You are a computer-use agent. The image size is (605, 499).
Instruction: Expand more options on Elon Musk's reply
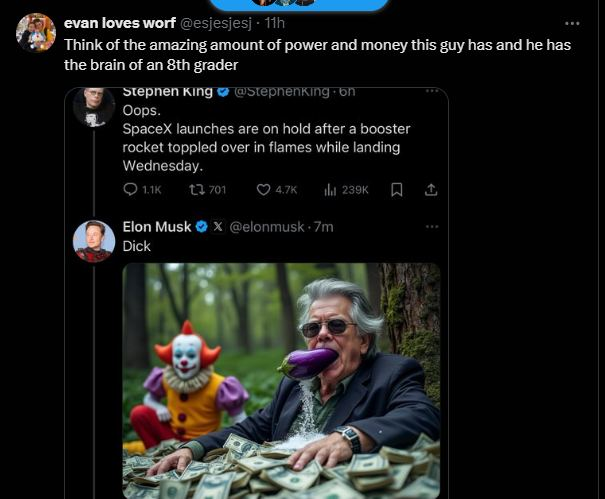(x=432, y=227)
